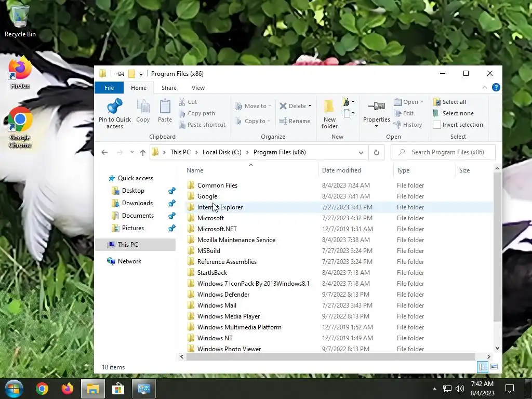Select Network in navigation pane
Screen dimensions: 532x399
tap(129, 261)
